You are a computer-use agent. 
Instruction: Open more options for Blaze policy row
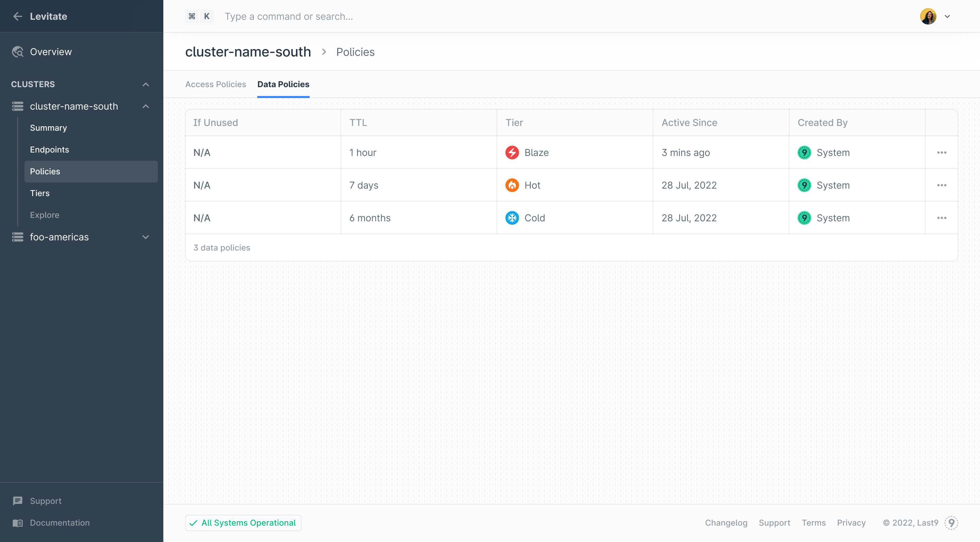942,153
